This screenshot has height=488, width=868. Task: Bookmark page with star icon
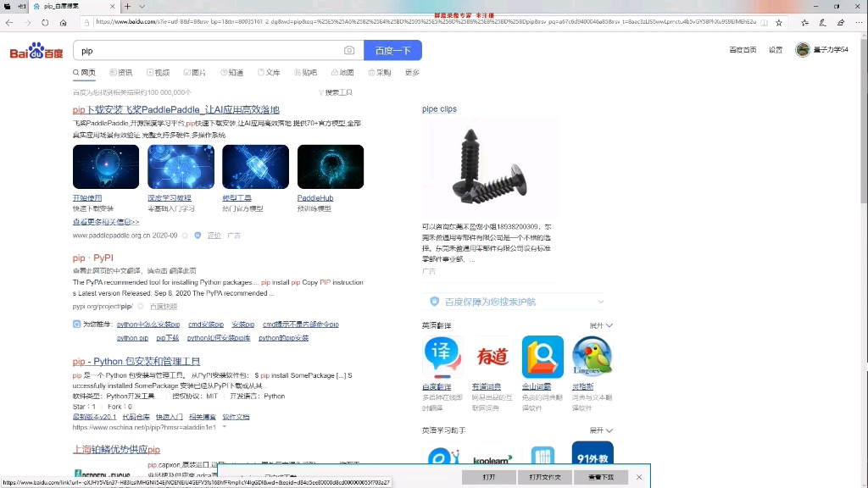click(x=779, y=23)
